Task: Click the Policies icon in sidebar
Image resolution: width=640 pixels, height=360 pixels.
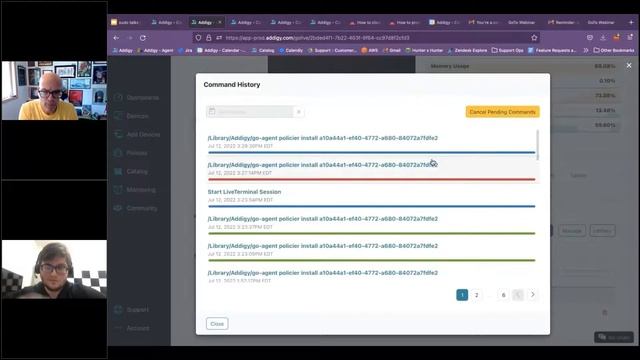Action: click(118, 153)
